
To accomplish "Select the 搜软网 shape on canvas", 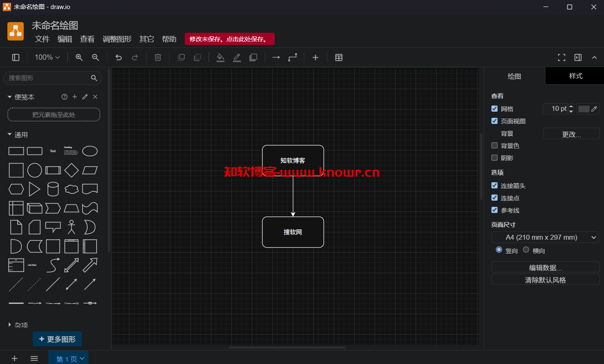I will coord(293,232).
